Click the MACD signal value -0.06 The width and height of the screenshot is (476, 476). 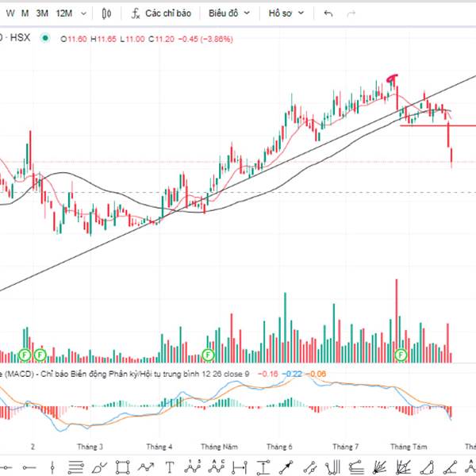click(x=316, y=374)
